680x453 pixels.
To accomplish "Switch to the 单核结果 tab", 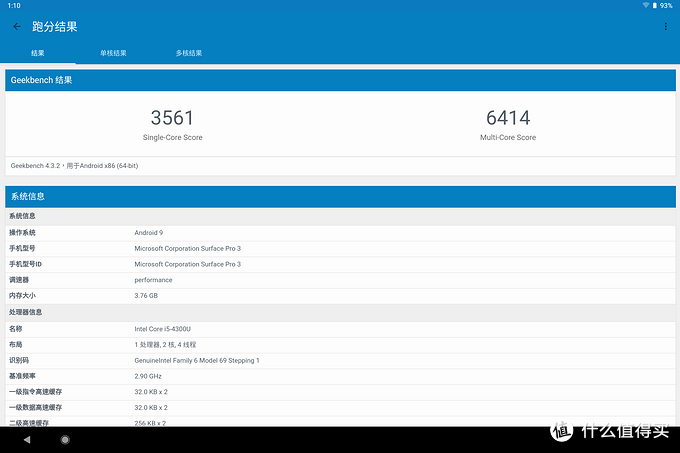I will pyautogui.click(x=113, y=53).
